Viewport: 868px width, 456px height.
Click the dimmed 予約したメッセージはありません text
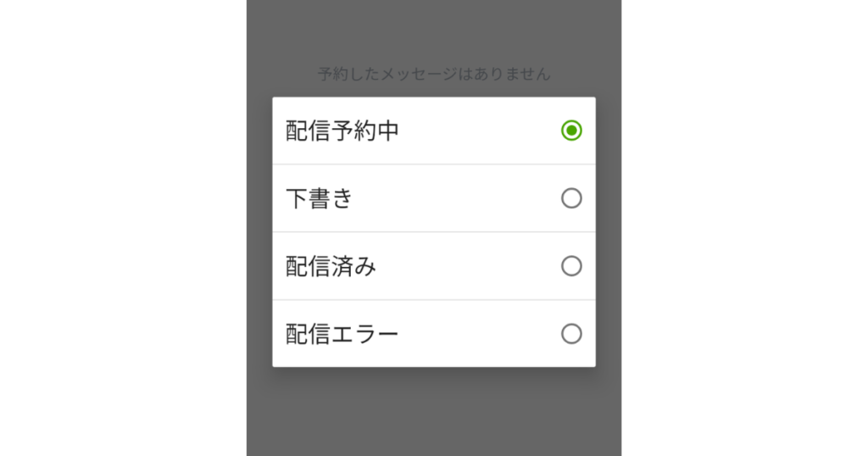[x=435, y=74]
